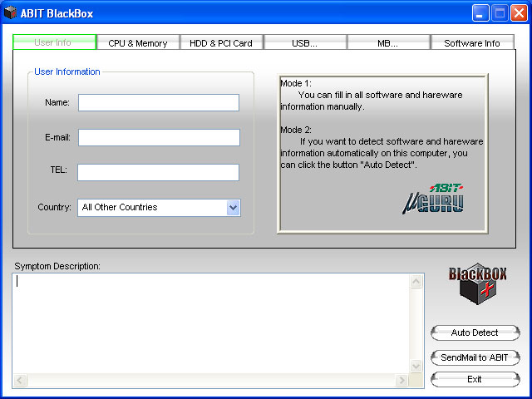Open the Country dropdown arrow
Image resolution: width=532 pixels, height=399 pixels.
(233, 208)
